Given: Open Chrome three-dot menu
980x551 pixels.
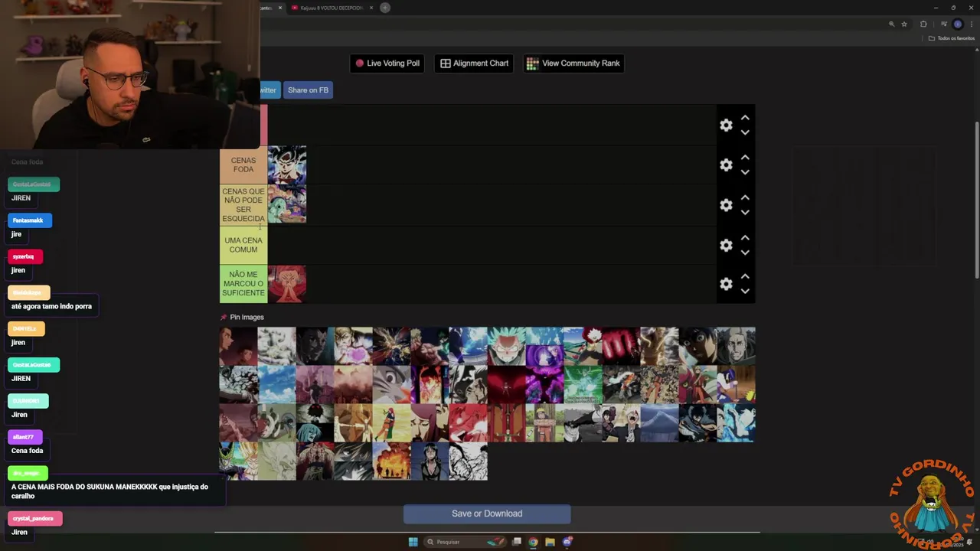Looking at the screenshot, I should [x=972, y=24].
